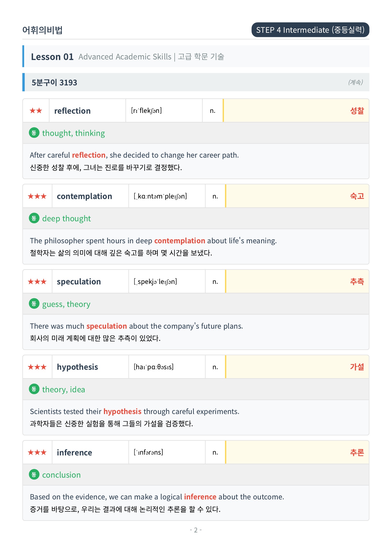Viewport: 392px width, 557px height.
Task: Select the 5분구이 3193 section header
Action: (x=196, y=82)
